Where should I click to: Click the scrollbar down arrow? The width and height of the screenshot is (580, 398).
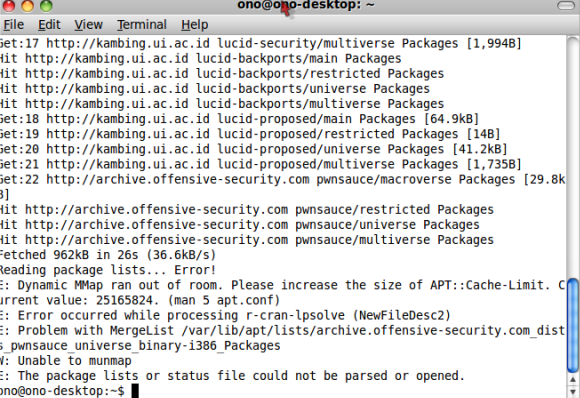pos(573,391)
